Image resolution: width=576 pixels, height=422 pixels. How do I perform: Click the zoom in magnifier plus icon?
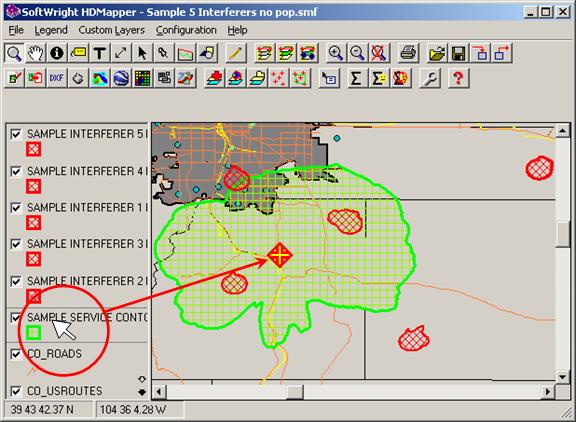tap(335, 53)
